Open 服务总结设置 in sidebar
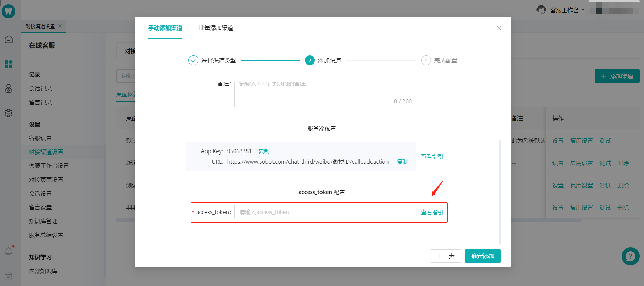 pos(46,235)
